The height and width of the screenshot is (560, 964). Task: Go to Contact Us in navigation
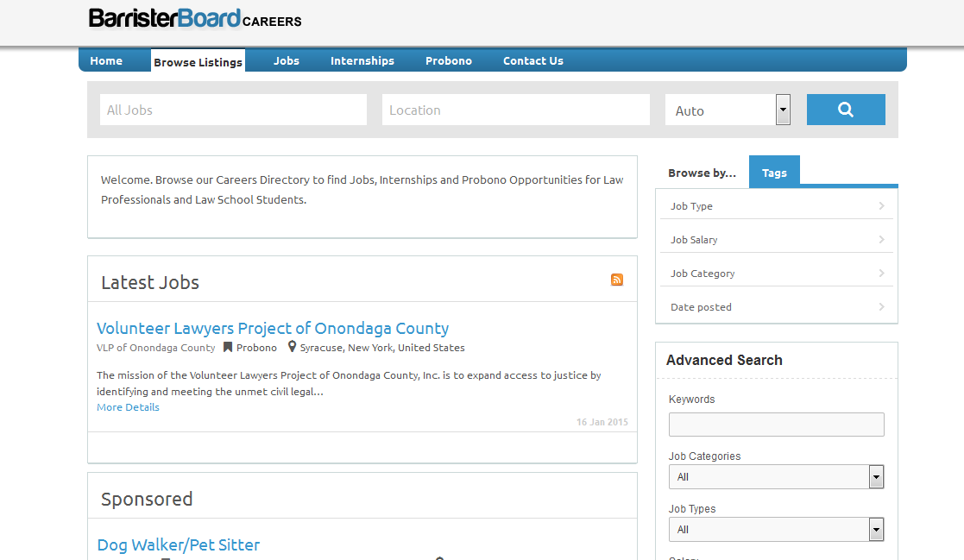click(x=532, y=61)
